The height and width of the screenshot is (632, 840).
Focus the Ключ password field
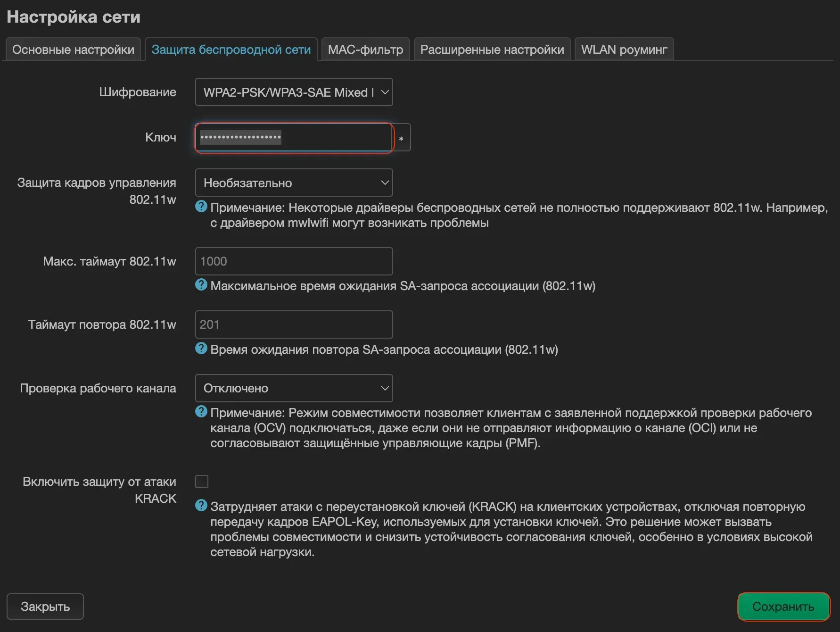coord(294,138)
